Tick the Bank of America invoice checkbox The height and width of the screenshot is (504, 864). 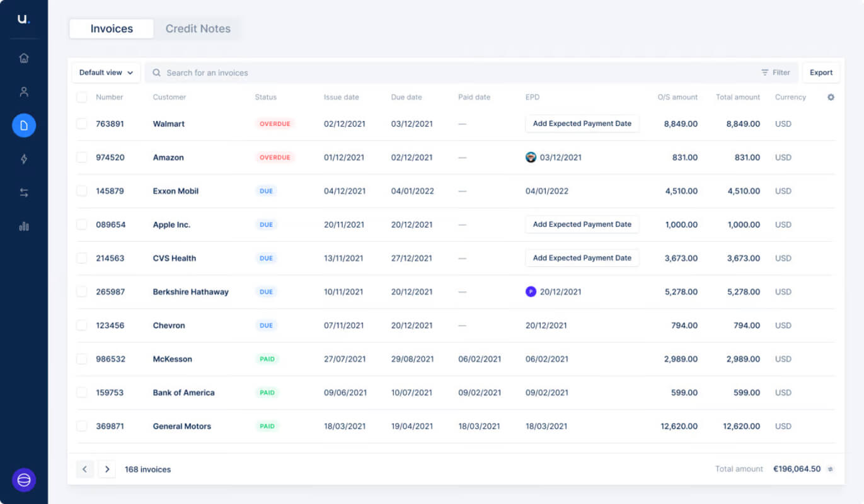coord(82,392)
